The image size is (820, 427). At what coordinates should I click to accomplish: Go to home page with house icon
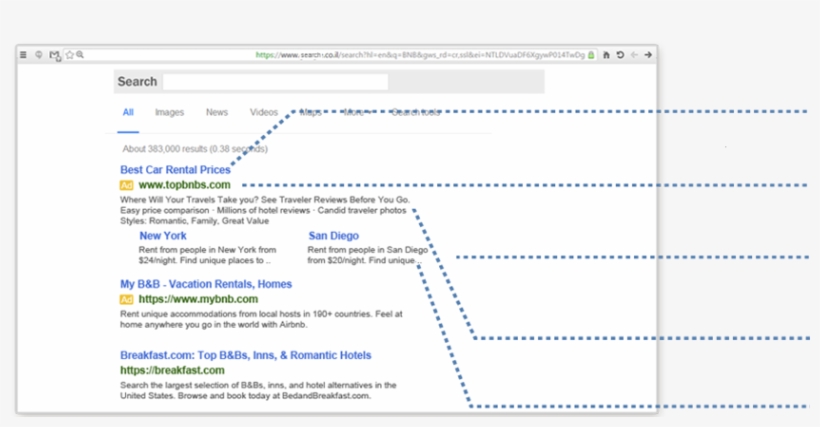(606, 55)
